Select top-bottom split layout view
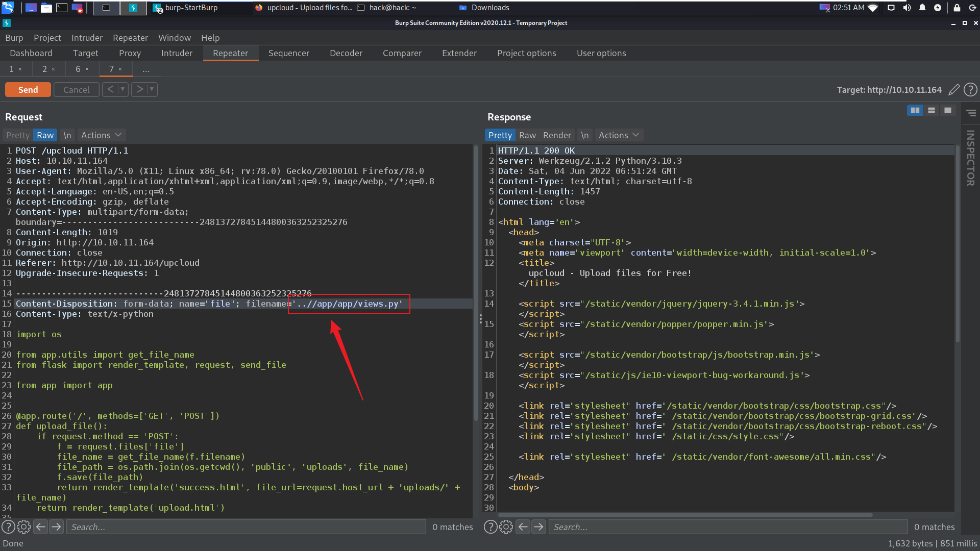Viewport: 980px width, 551px height. point(932,110)
